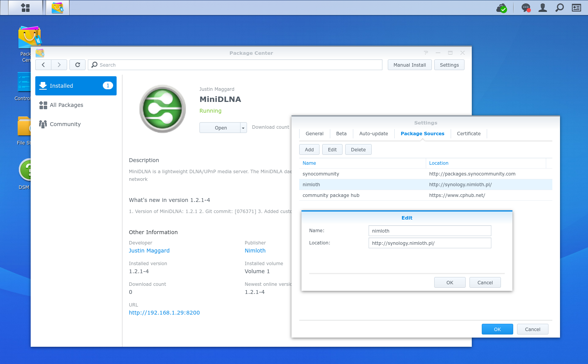Open notifications chat bubble icon
Image resolution: width=588 pixels, height=364 pixels.
point(526,8)
